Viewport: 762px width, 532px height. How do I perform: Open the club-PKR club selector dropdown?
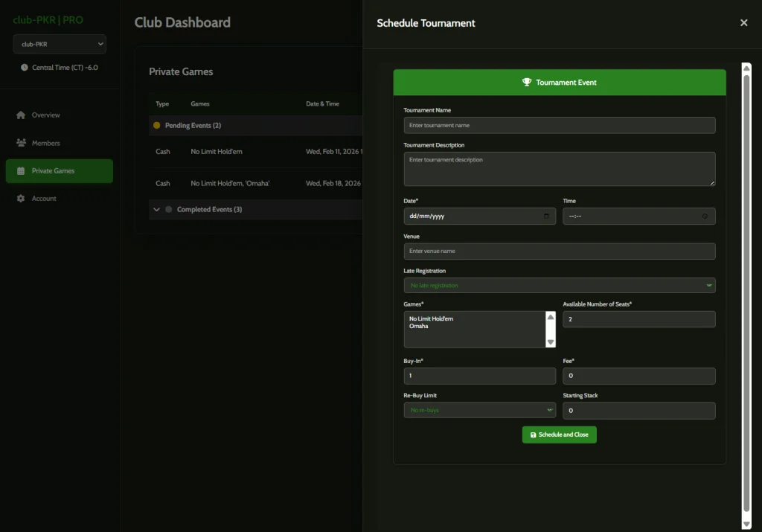[x=60, y=44]
